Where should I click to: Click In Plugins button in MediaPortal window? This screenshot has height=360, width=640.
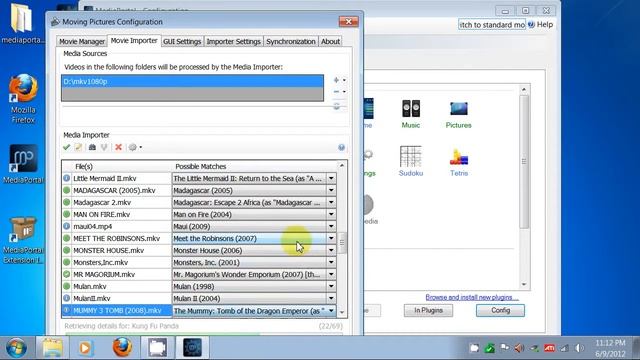[429, 310]
